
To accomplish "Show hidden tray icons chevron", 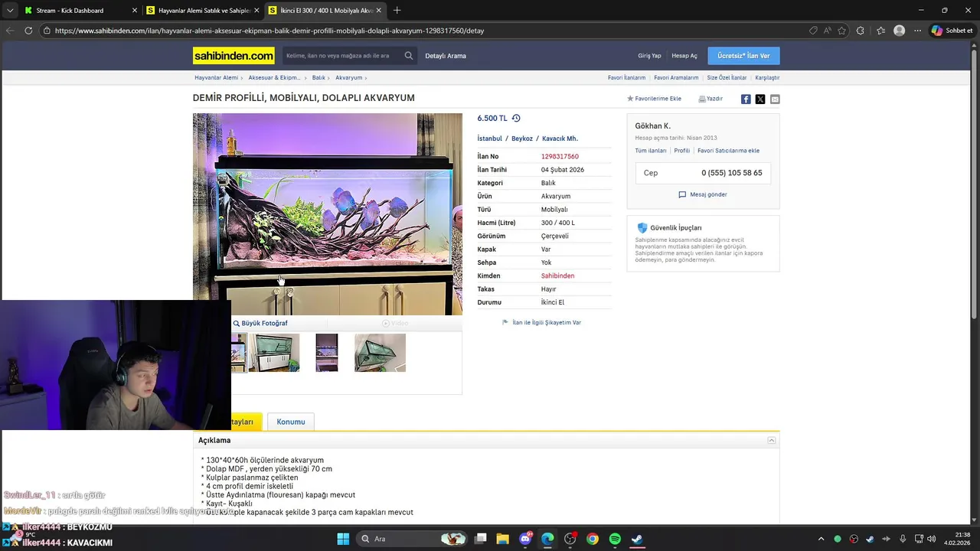I will coord(822,539).
